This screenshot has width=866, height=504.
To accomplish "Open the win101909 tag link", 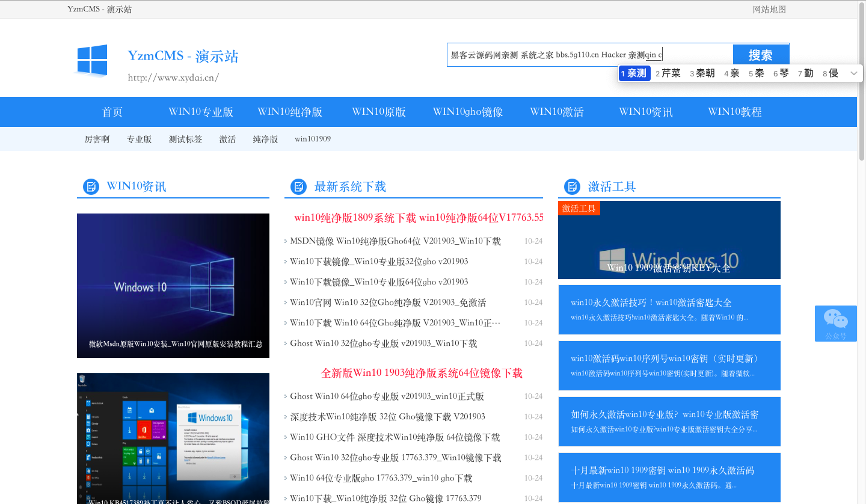I will tap(312, 139).
